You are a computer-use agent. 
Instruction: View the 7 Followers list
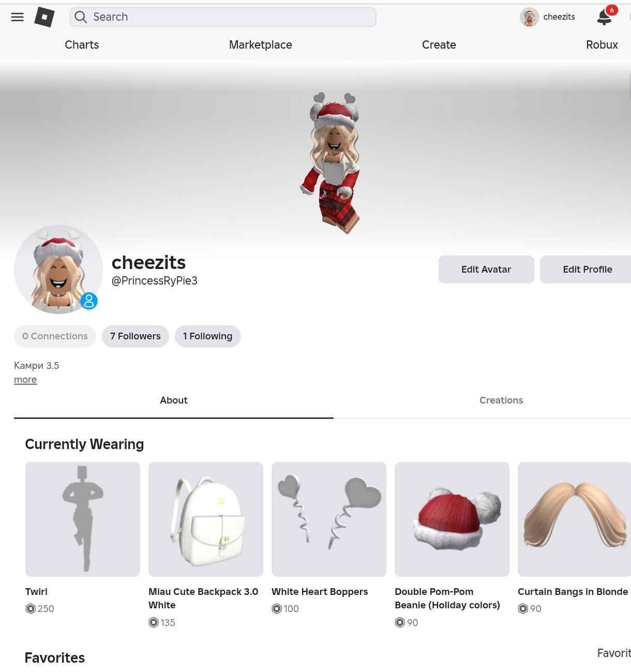point(136,336)
